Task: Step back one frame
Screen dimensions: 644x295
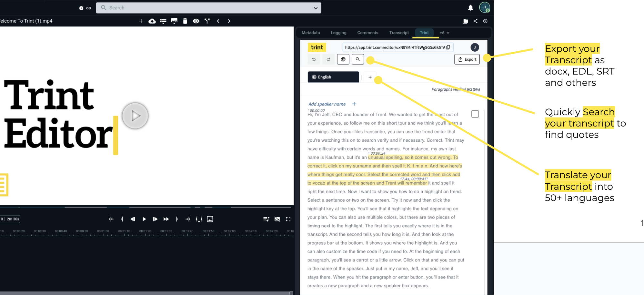Action: click(133, 219)
